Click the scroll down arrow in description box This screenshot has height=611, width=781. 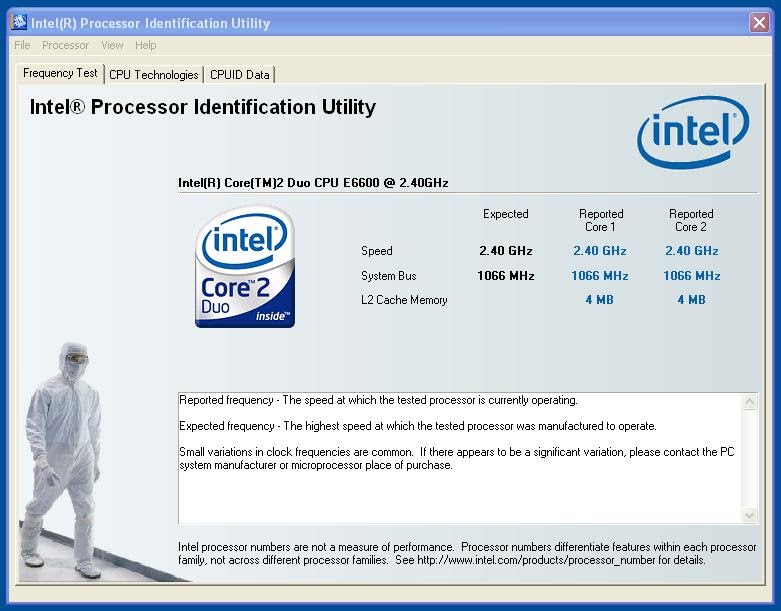750,515
